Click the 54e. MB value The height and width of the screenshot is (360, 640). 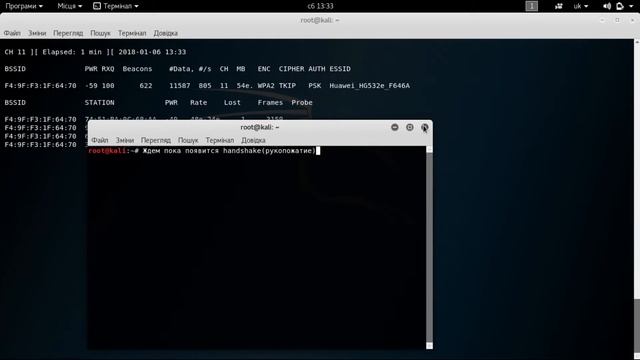pyautogui.click(x=245, y=86)
